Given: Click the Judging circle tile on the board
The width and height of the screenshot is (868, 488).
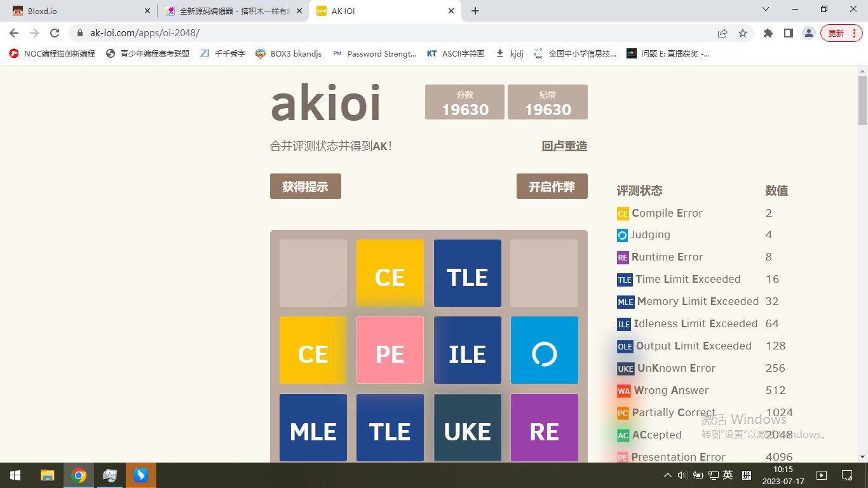Looking at the screenshot, I should [545, 350].
